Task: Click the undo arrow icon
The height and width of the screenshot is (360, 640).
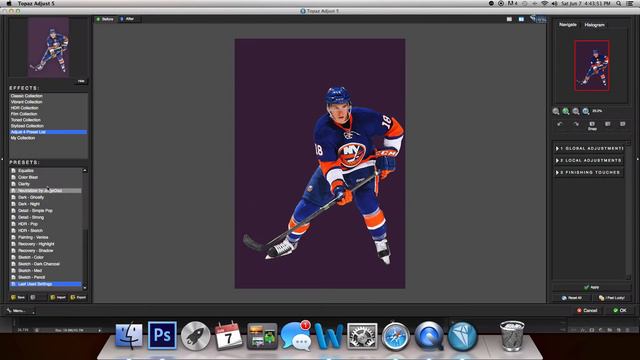Action: point(560,124)
